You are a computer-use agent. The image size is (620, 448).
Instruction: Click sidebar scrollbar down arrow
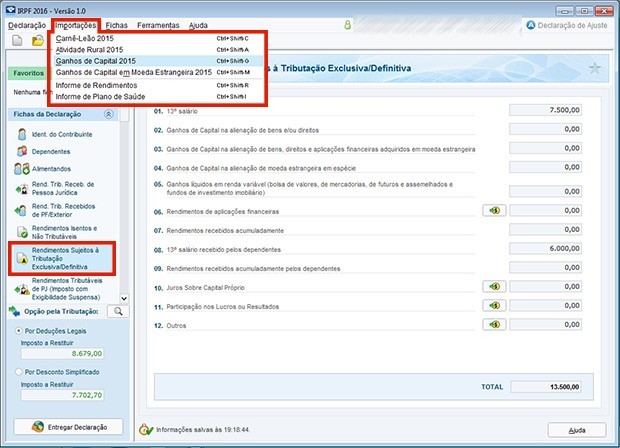124,299
